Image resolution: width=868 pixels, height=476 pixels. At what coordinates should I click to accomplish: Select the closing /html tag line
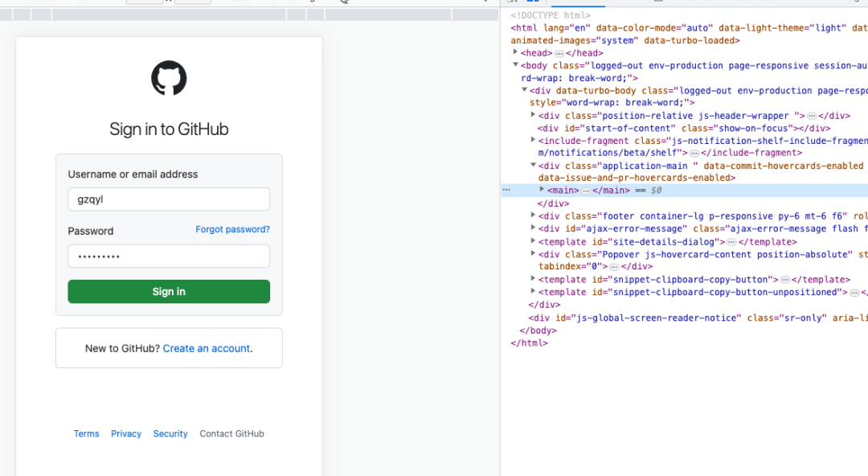tap(529, 343)
